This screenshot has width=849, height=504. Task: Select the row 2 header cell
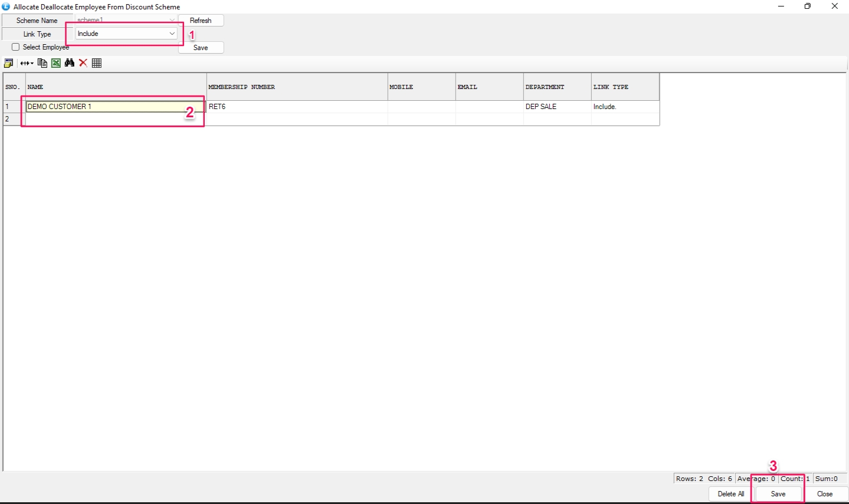coord(14,119)
